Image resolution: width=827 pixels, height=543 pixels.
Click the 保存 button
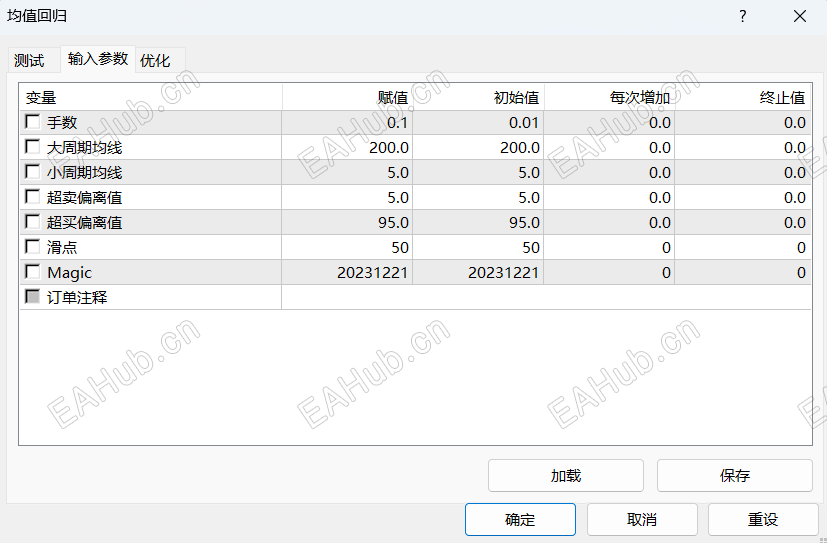(735, 476)
